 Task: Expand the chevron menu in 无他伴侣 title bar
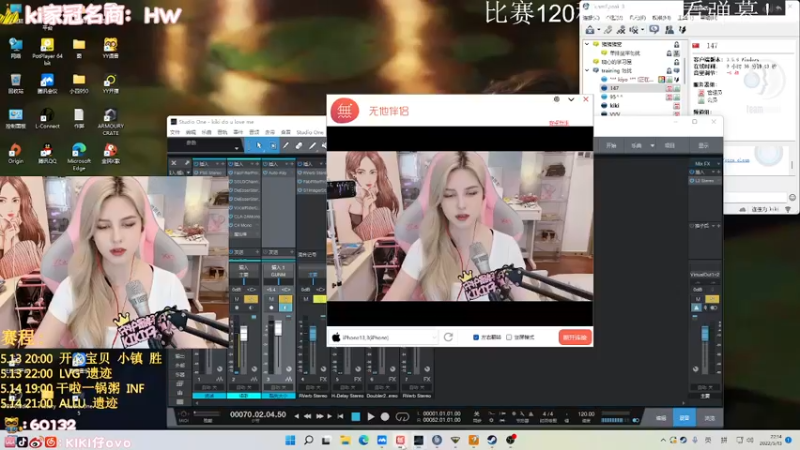point(571,99)
